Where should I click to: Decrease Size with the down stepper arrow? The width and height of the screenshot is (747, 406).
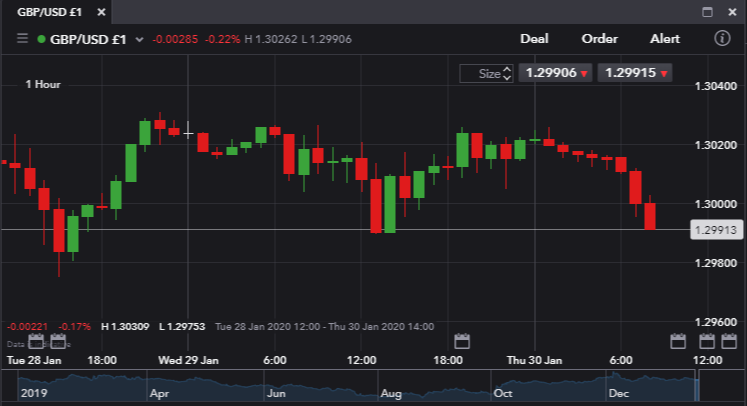(507, 78)
